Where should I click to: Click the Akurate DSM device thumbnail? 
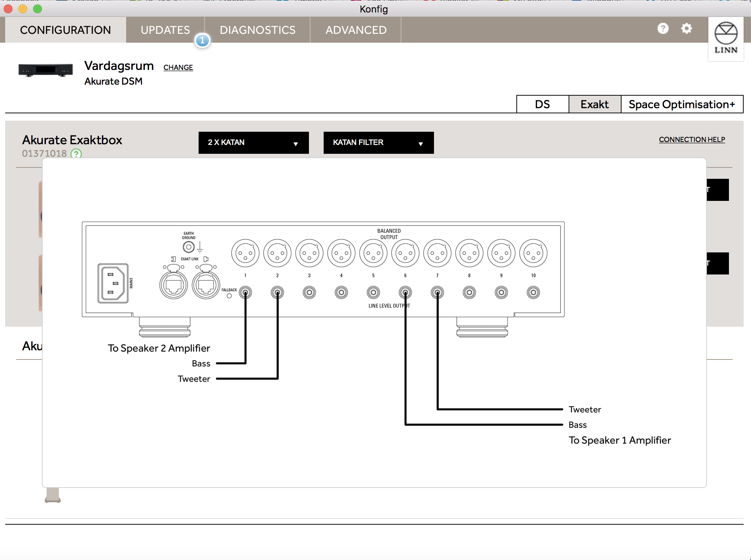coord(46,70)
